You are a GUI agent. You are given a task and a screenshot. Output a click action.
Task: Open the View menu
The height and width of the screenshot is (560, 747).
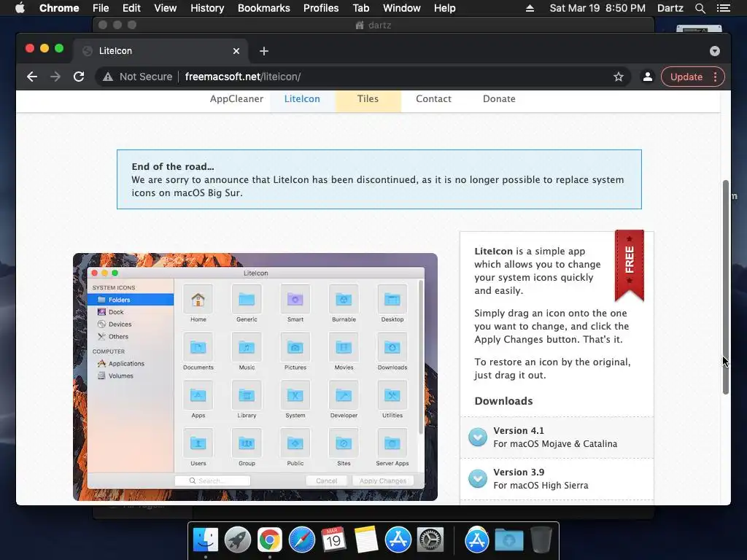pos(166,8)
